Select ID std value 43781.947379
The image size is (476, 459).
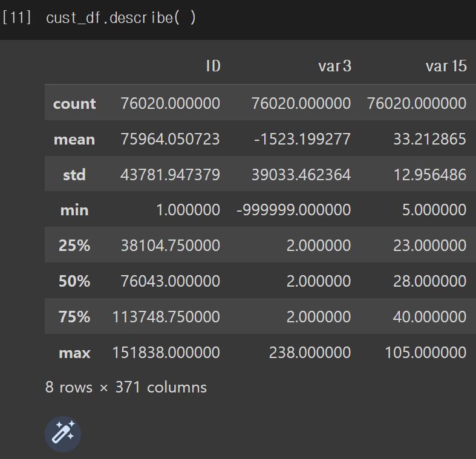pyautogui.click(x=171, y=175)
